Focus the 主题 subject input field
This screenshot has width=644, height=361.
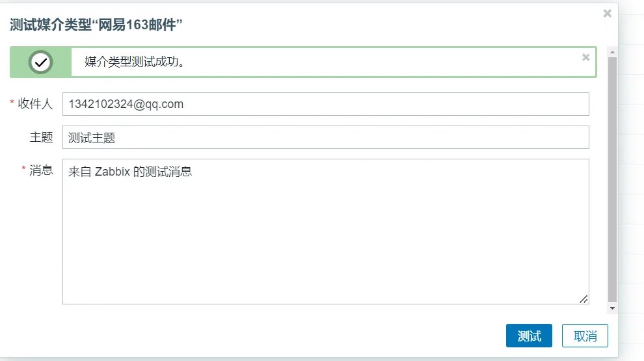click(x=325, y=137)
